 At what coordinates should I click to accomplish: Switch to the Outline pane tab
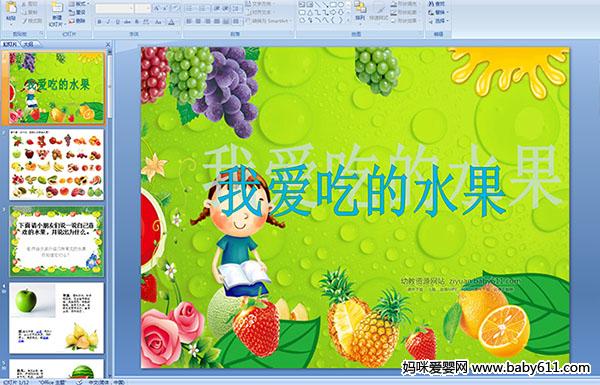(x=28, y=45)
